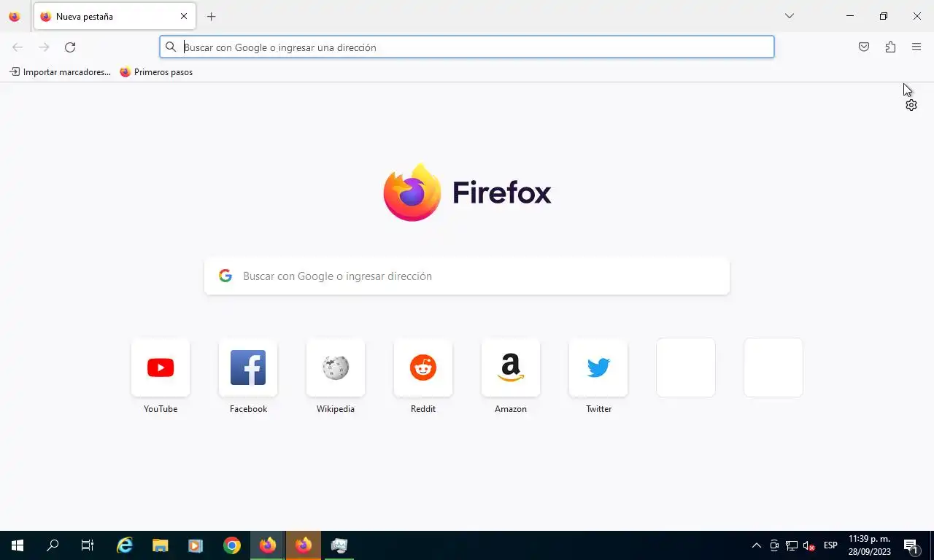Open Primeros pasos bookmark
Image resolution: width=934 pixels, height=560 pixels.
156,72
